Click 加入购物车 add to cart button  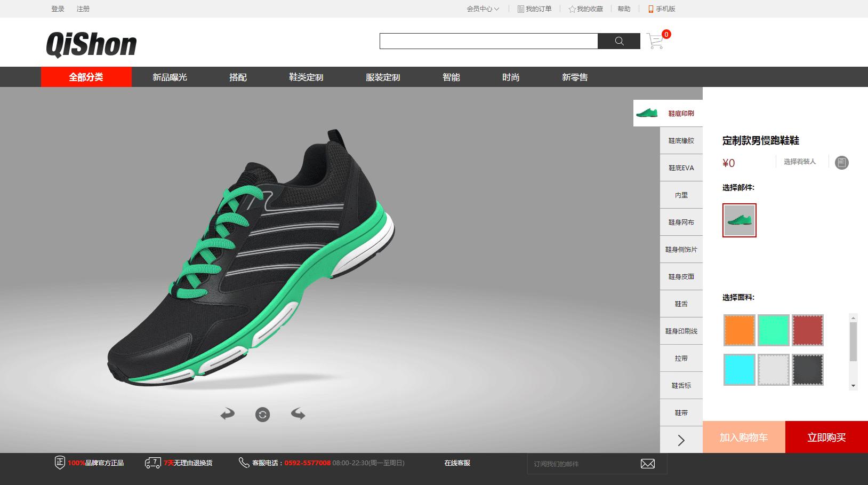click(x=744, y=438)
